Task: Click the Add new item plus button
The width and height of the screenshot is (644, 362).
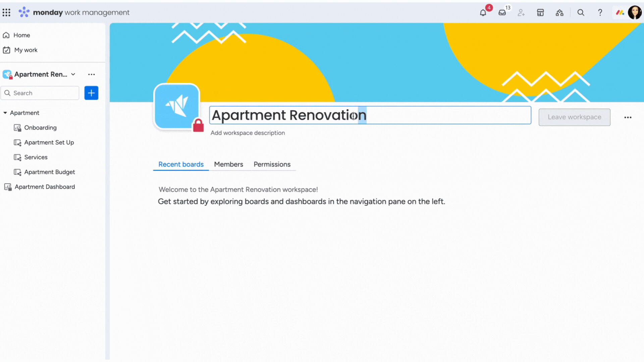Action: tap(91, 93)
